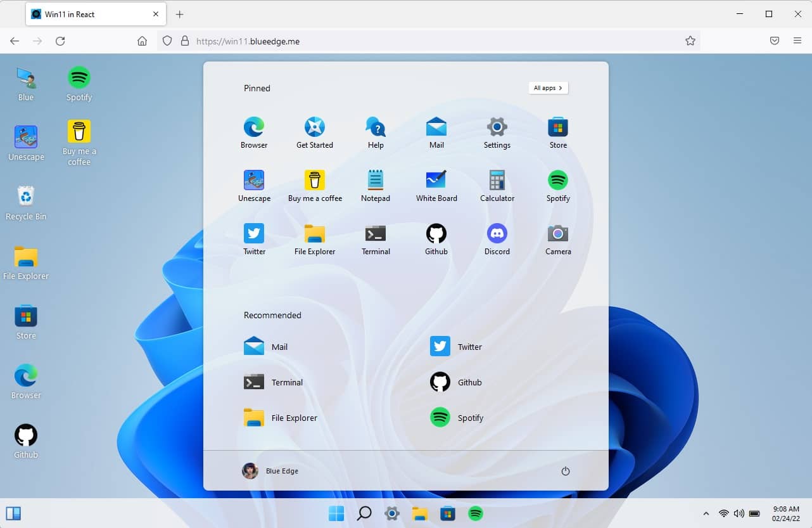Open File Explorer in the Pinned grid

(315, 240)
